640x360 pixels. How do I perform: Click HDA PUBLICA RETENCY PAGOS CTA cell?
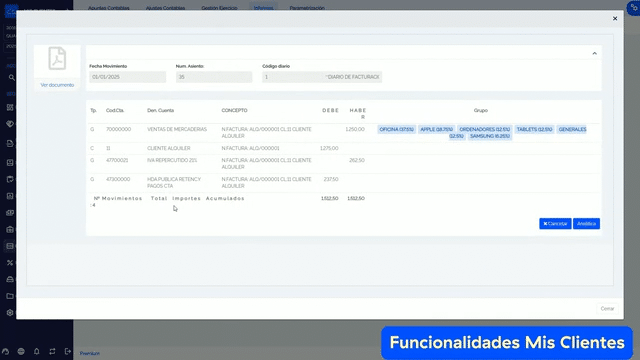[174, 182]
